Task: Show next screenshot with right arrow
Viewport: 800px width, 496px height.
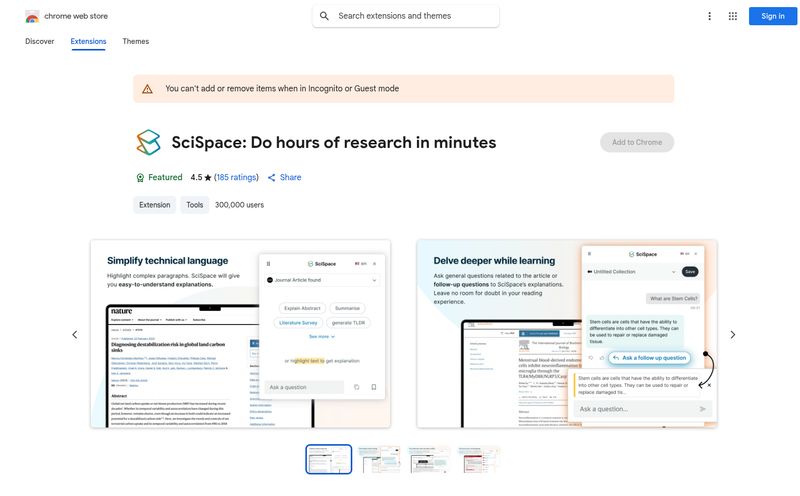Action: point(733,335)
